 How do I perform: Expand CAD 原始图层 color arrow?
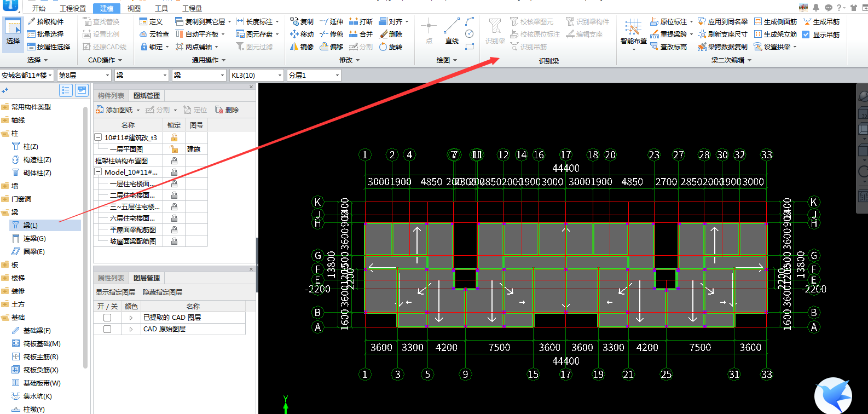coord(131,329)
